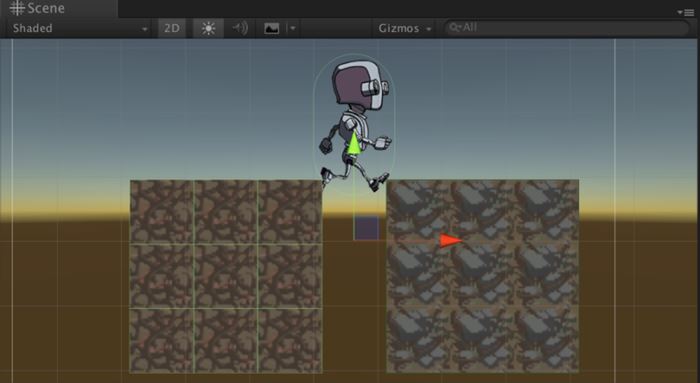This screenshot has height=383, width=700.
Task: Open the effects dropdown arrow
Action: [x=292, y=28]
